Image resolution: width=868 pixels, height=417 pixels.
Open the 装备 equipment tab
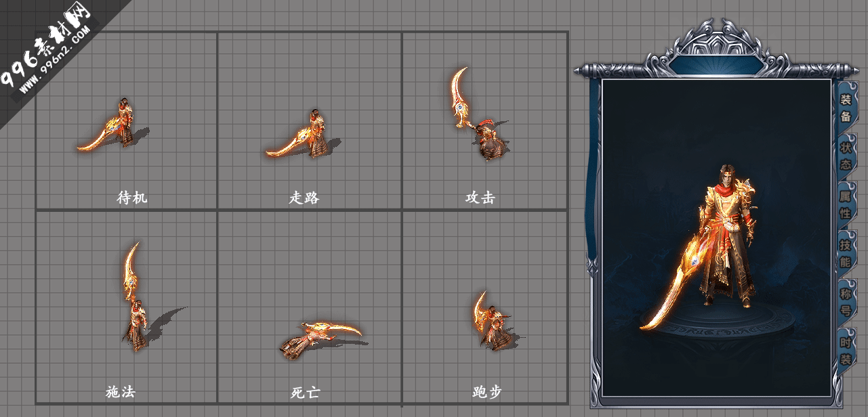pyautogui.click(x=846, y=107)
